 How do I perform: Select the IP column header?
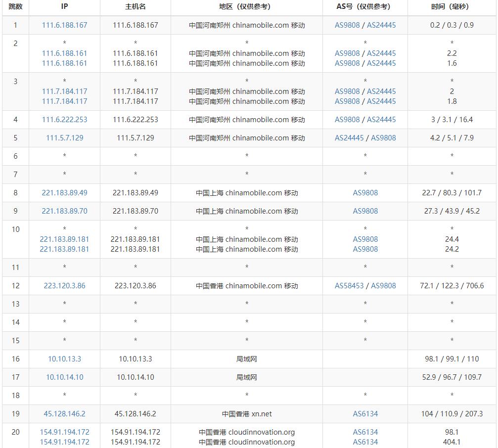pyautogui.click(x=64, y=6)
